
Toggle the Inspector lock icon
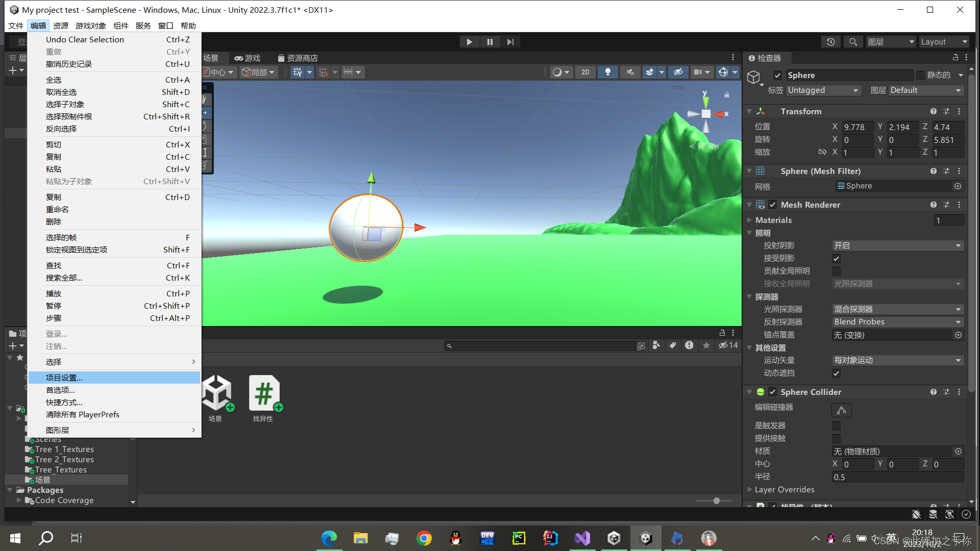point(955,58)
